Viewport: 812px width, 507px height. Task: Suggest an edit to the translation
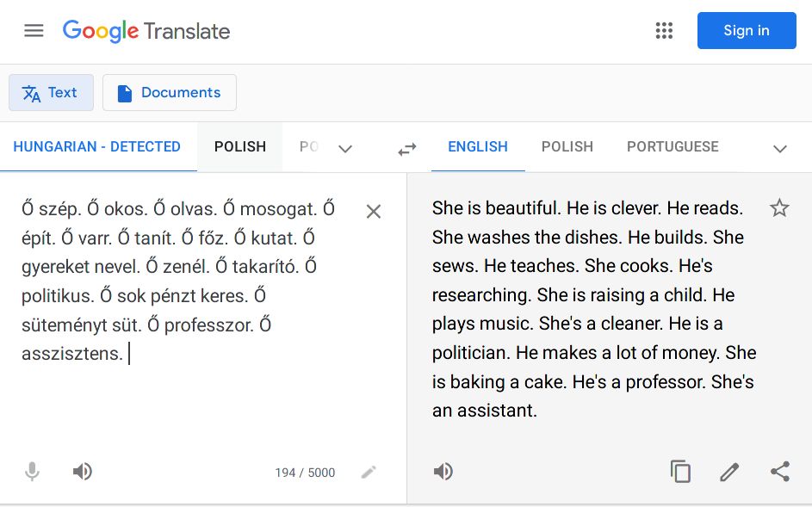coord(728,471)
